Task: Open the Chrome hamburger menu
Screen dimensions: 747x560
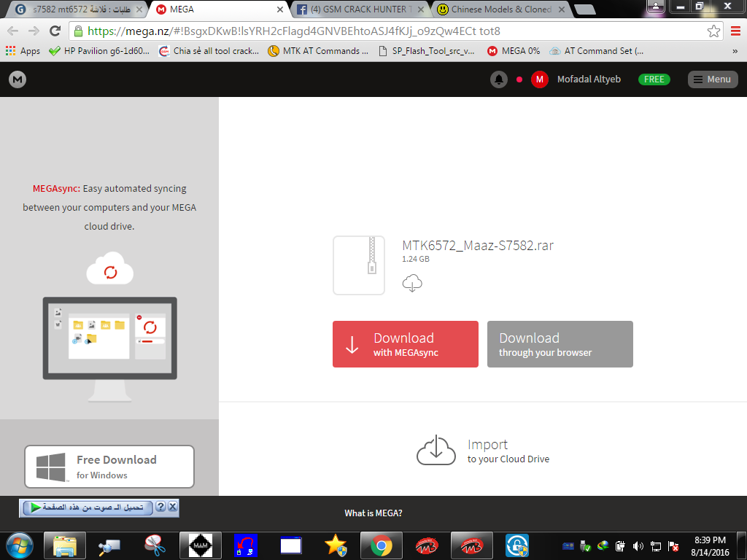Action: click(x=735, y=31)
